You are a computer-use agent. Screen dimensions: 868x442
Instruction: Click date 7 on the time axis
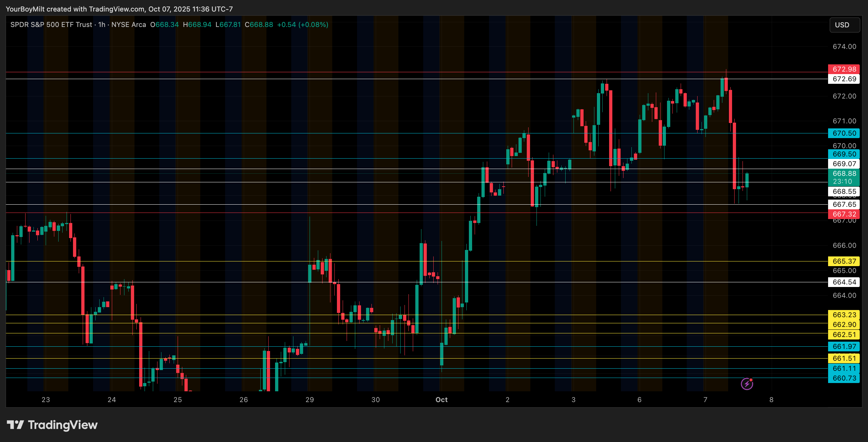tap(705, 400)
